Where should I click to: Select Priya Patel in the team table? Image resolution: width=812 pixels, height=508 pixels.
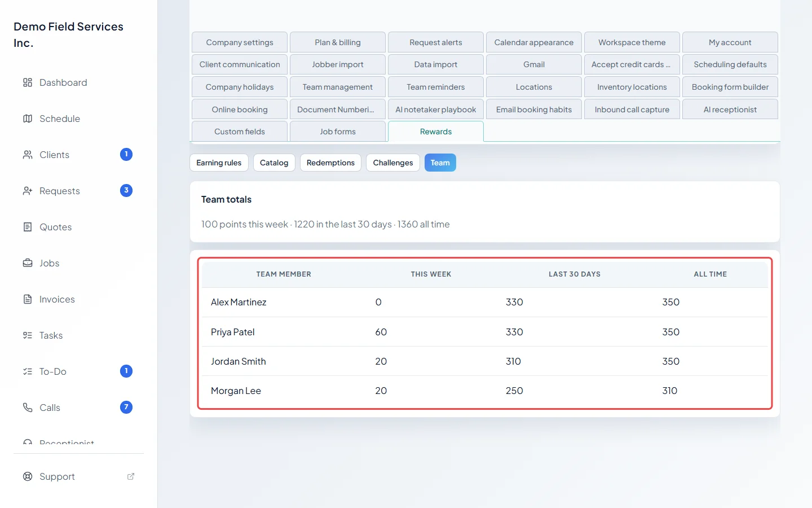coord(233,332)
